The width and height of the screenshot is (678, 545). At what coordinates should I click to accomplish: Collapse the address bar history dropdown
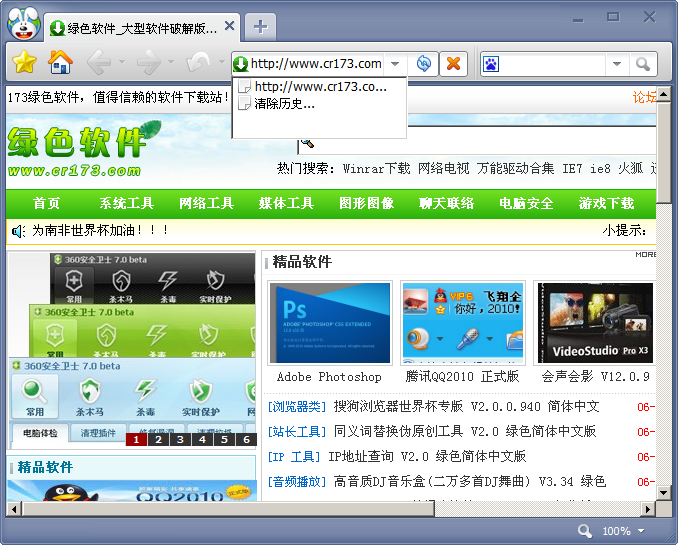point(395,64)
